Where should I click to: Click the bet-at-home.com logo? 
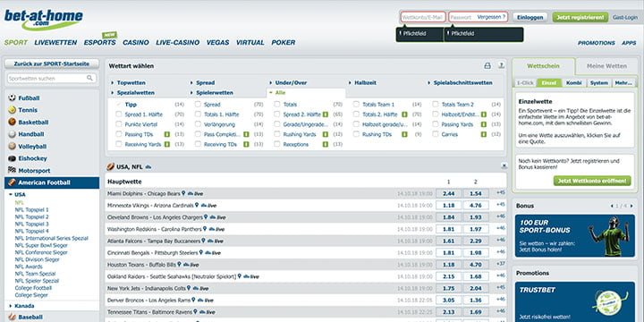(x=44, y=20)
